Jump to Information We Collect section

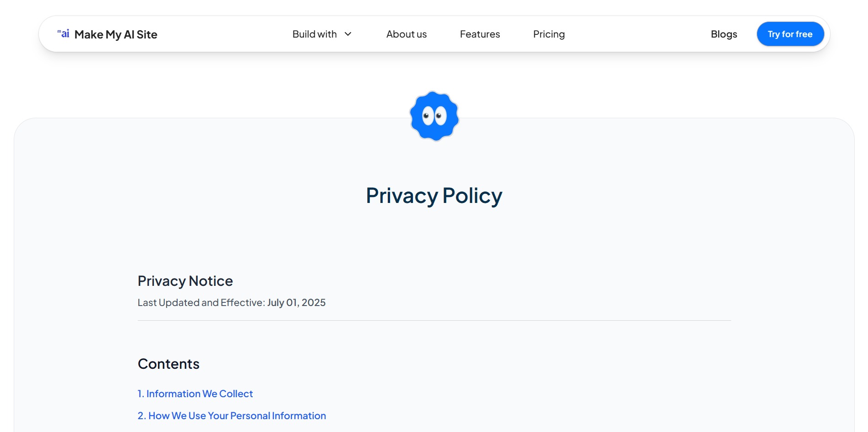pos(195,394)
